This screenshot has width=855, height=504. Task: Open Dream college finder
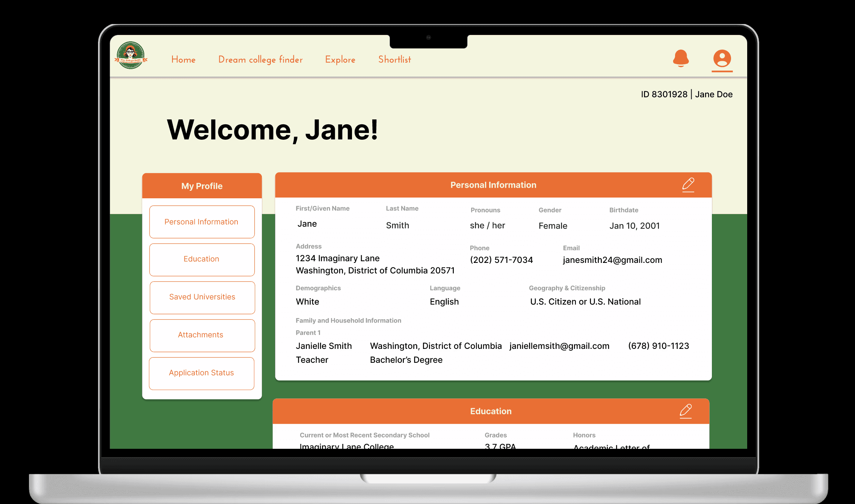(260, 60)
